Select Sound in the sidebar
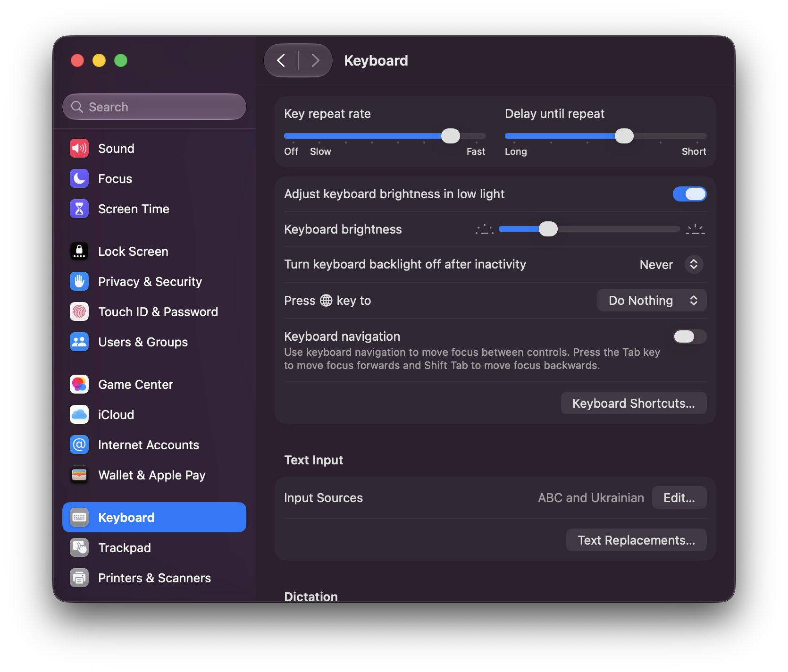 click(154, 148)
